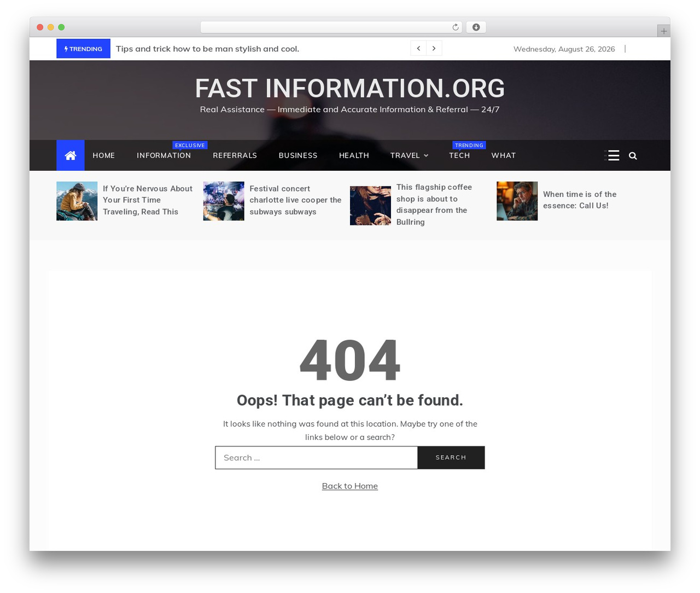700x593 pixels.
Task: Open 'When time is of the essence: Call Us!'
Action: tap(580, 200)
